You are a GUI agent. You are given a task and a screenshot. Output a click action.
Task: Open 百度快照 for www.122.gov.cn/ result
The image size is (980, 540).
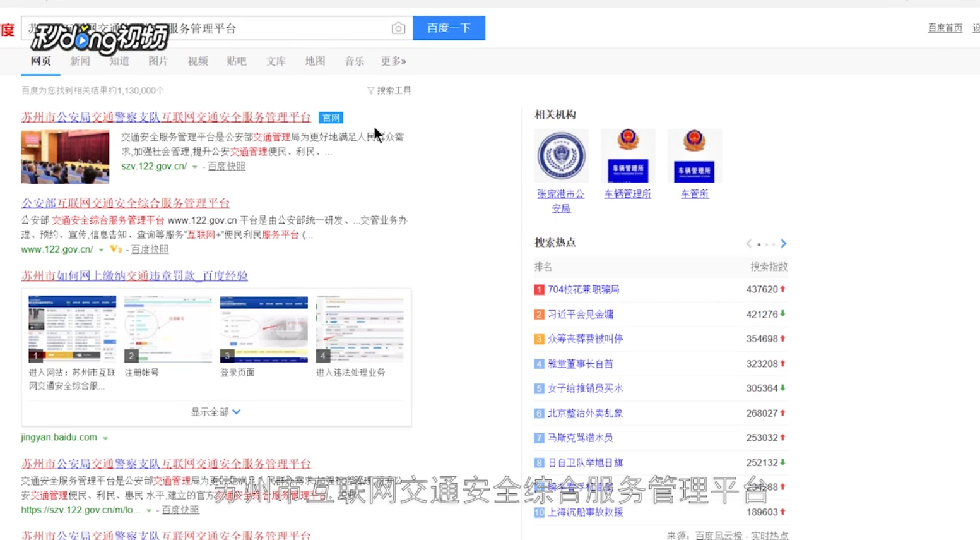coord(150,249)
